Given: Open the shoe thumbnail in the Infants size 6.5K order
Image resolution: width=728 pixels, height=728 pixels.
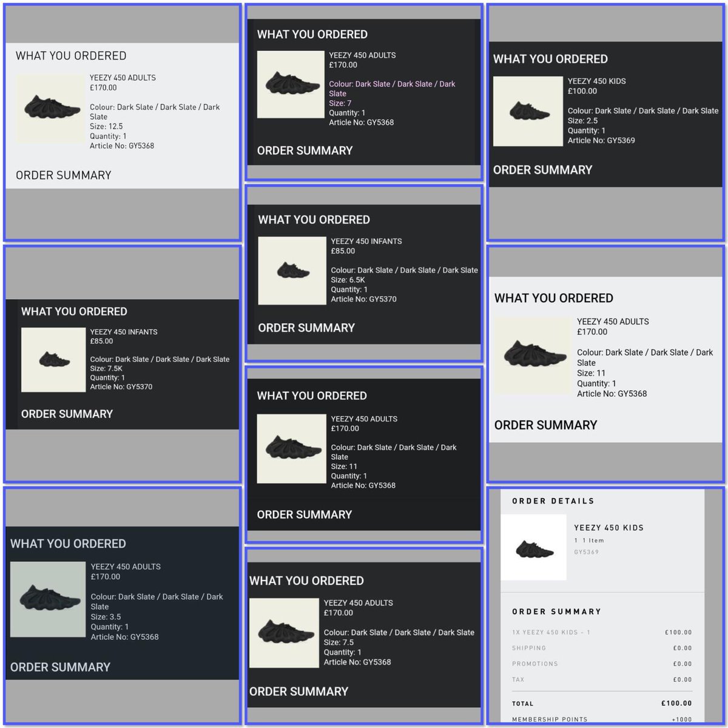Looking at the screenshot, I should click(x=292, y=271).
